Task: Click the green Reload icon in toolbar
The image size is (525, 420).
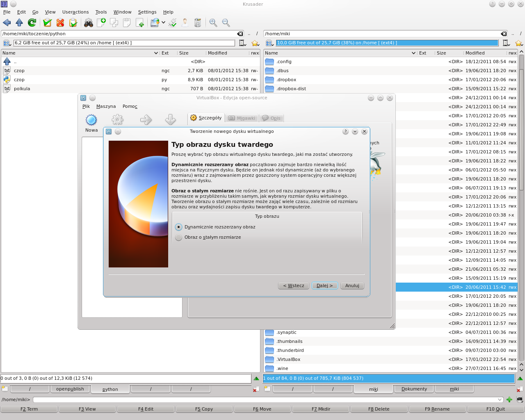Action: pos(32,23)
